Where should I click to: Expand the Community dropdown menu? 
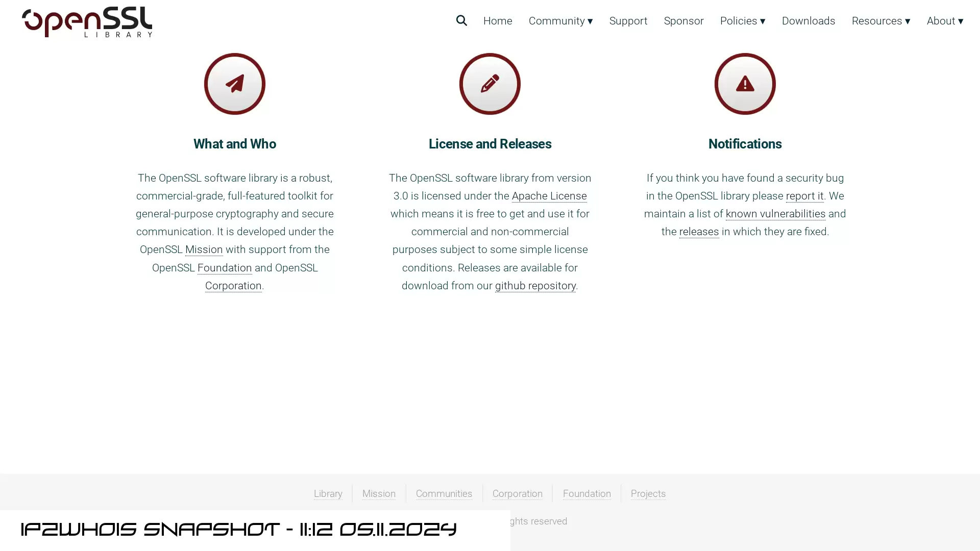click(x=560, y=21)
